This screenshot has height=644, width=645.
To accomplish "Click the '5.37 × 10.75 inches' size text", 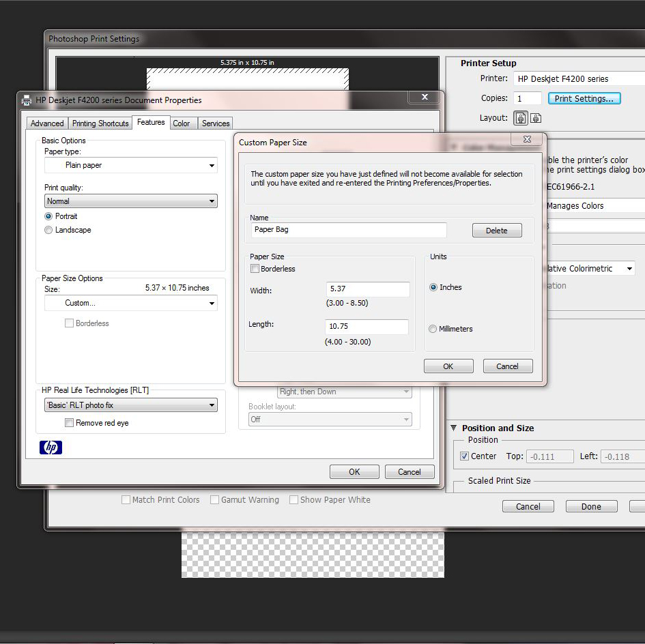I will [177, 288].
